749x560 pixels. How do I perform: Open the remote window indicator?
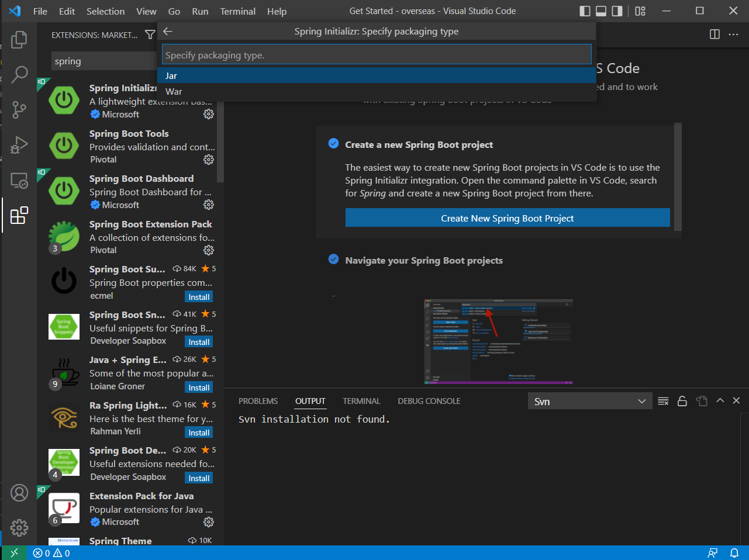[x=14, y=553]
